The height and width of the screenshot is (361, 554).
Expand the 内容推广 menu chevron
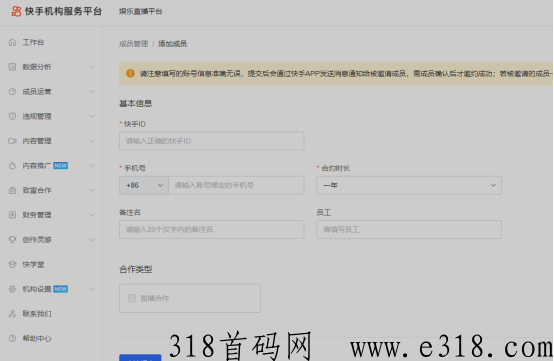tap(92, 166)
